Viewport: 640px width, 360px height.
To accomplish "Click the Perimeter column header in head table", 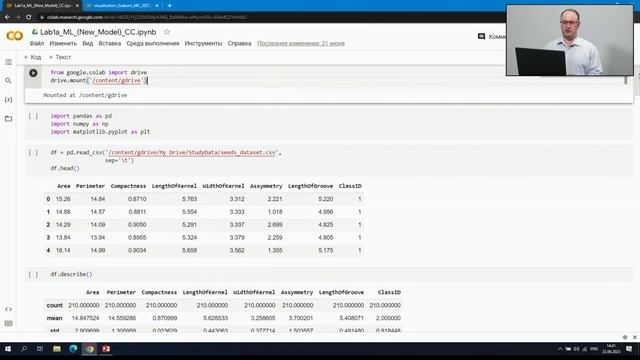I will point(90,186).
